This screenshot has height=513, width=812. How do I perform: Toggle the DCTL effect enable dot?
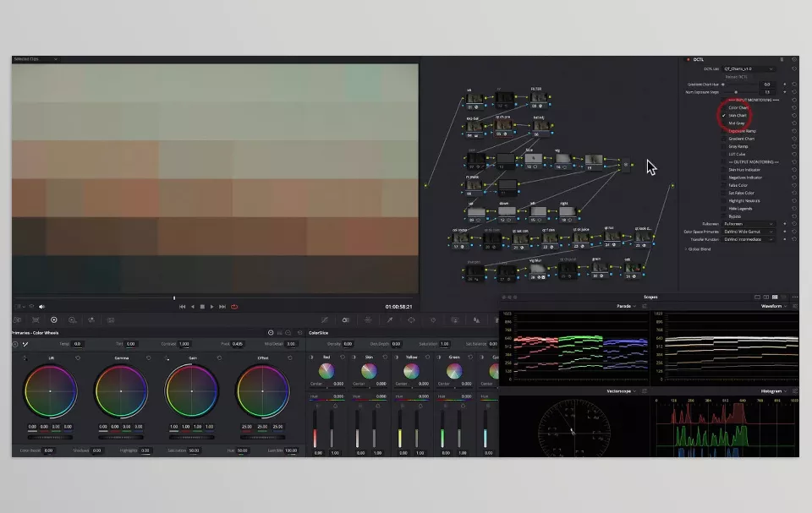688,59
